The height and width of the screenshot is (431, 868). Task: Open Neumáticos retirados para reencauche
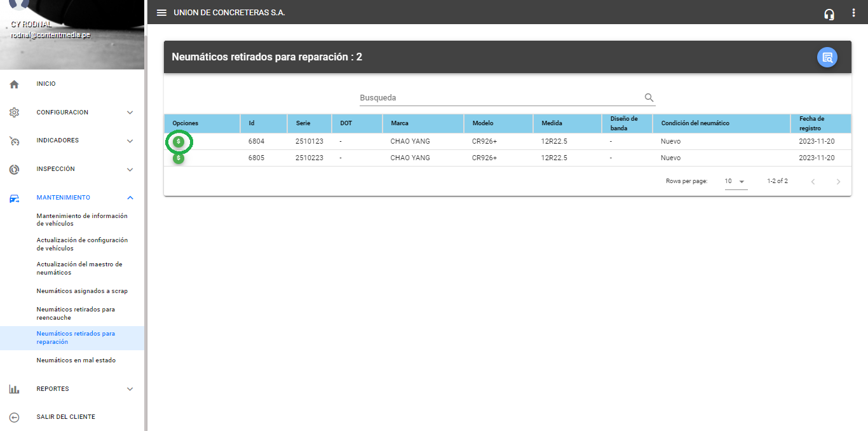tap(76, 313)
